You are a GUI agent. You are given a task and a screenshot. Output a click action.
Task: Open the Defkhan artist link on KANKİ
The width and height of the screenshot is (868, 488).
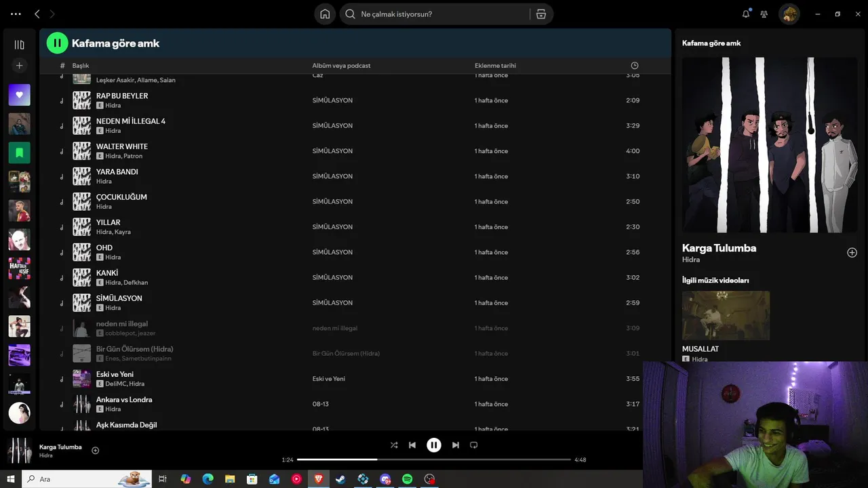coord(136,283)
